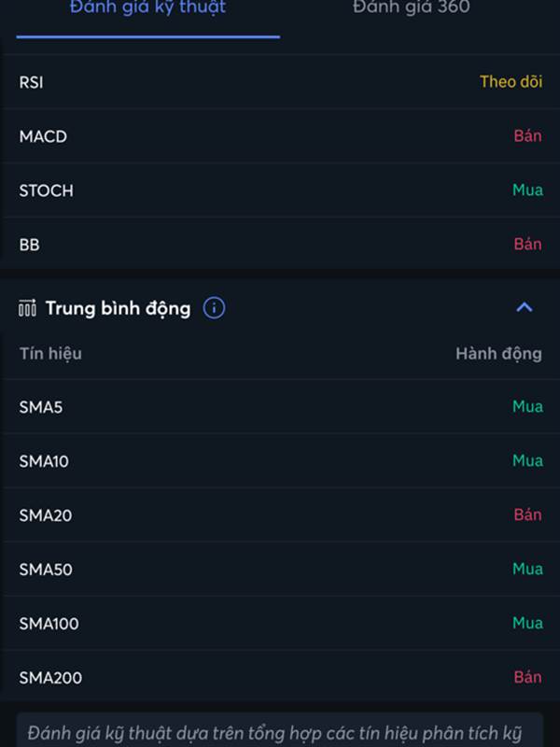Screen dimensions: 560x747
Task: Click the Theo dõi status for RSI
Action: [x=511, y=82]
